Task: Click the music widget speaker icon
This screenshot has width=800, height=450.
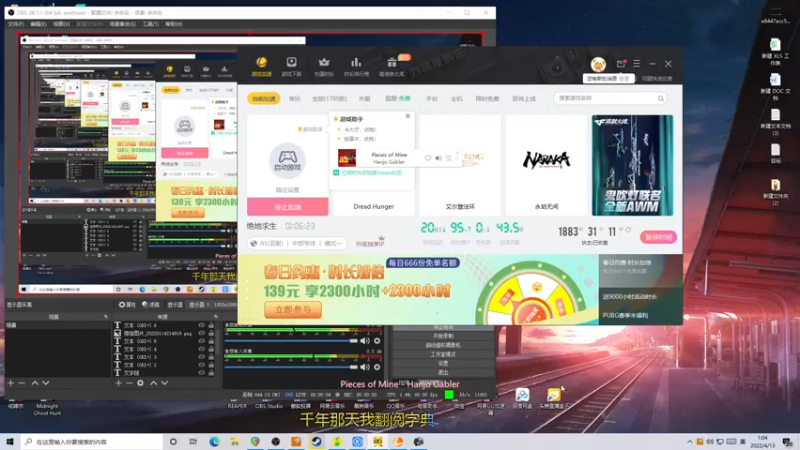Action: click(438, 158)
